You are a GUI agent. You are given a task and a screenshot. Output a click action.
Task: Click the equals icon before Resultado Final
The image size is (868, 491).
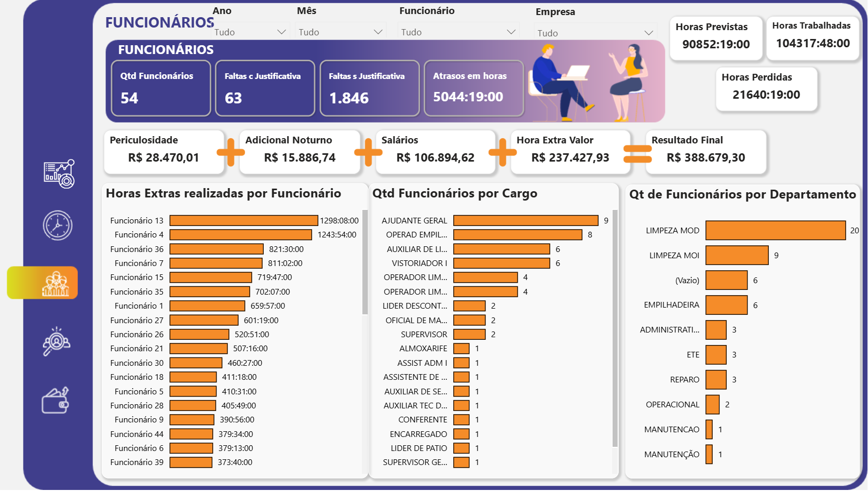637,153
